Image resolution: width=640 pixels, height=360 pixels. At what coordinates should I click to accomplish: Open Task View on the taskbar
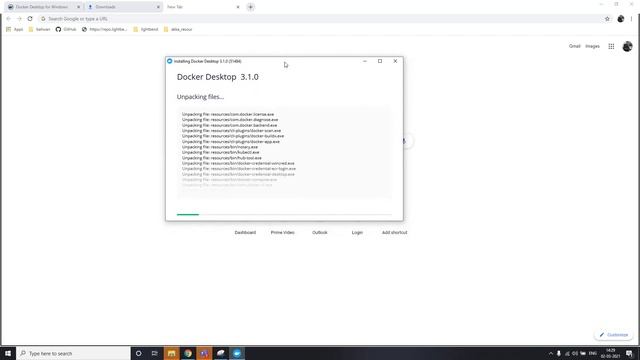point(154,353)
